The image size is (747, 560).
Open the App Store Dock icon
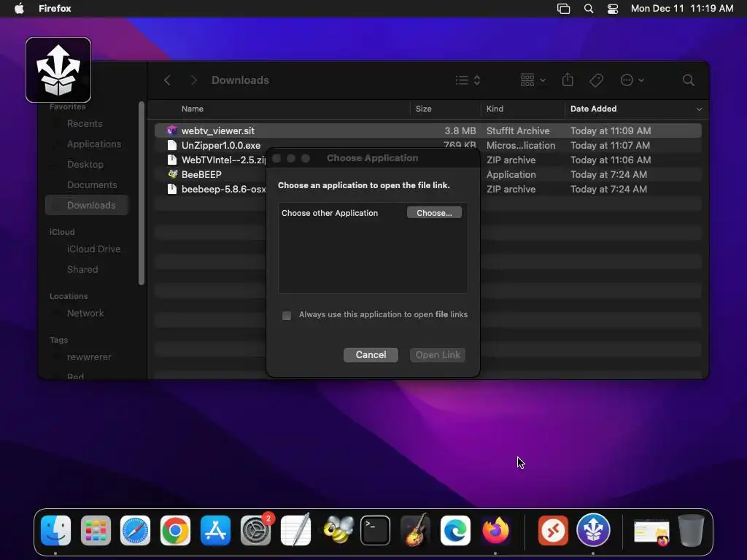[x=215, y=530]
